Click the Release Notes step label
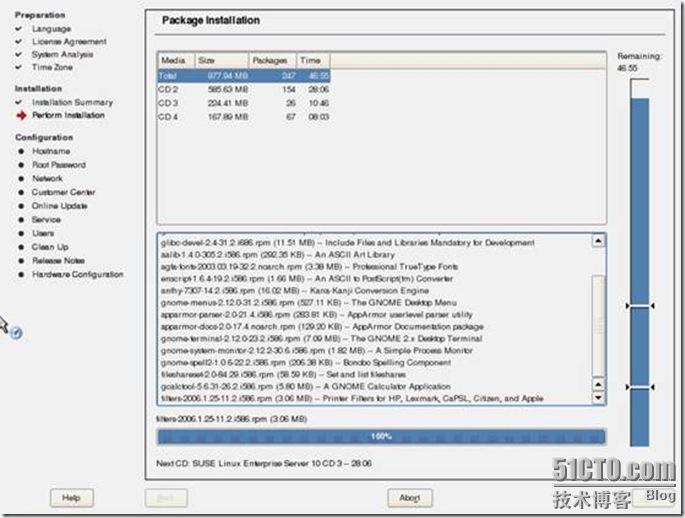This screenshot has height=518, width=685. coord(59,261)
